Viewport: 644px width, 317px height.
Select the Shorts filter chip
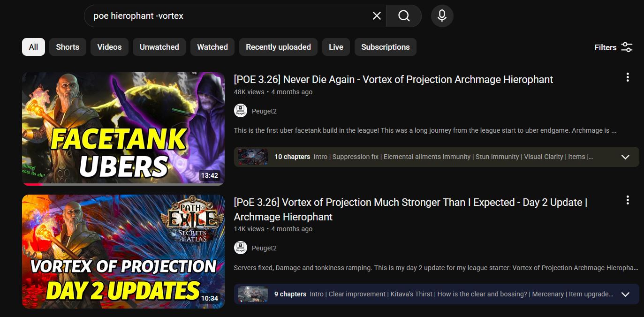point(68,47)
